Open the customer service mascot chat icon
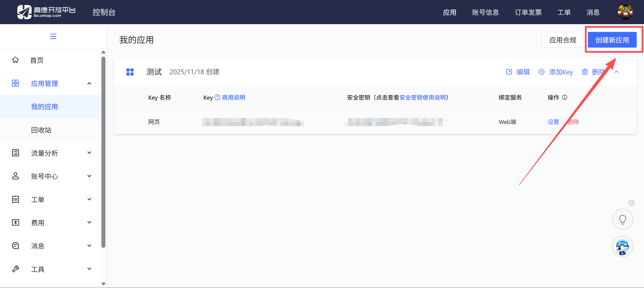The image size is (644, 288). 622,247
